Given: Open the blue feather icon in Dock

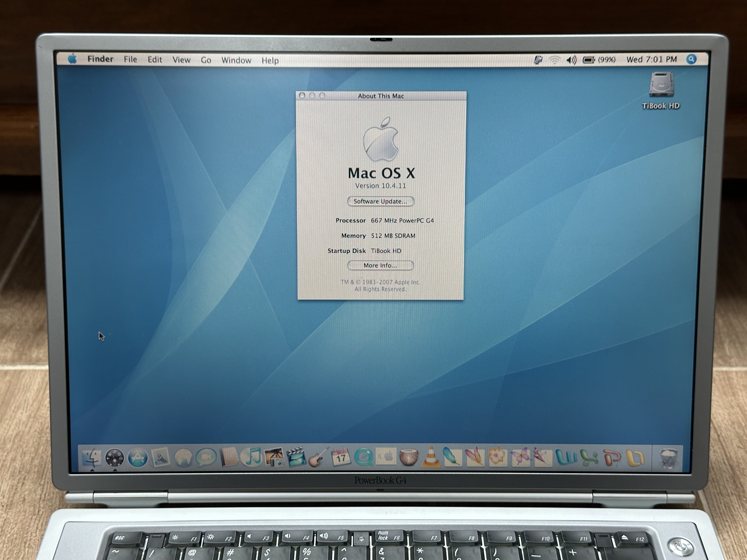Looking at the screenshot, I should point(453,457).
